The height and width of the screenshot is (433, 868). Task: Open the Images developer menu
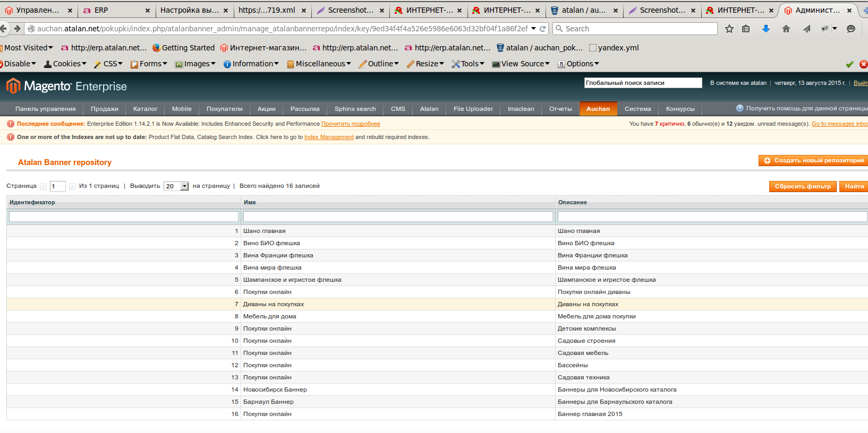(195, 64)
